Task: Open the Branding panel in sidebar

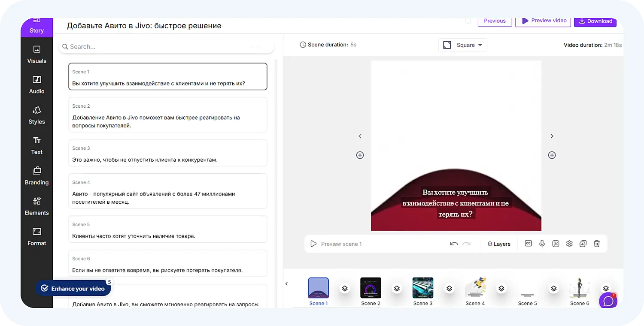Action: [36, 176]
